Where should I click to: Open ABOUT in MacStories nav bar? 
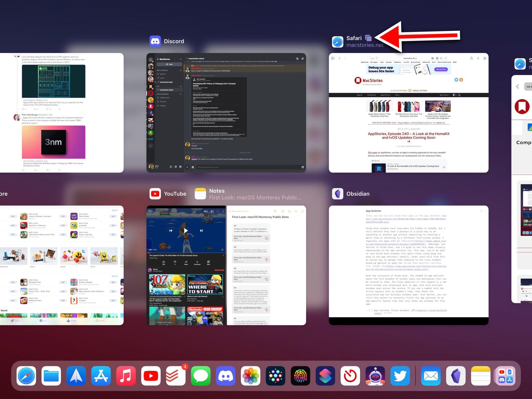[360, 95]
